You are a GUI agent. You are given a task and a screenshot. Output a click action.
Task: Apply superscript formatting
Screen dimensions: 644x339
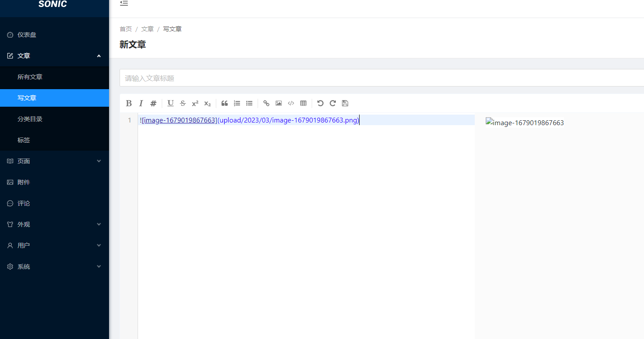[x=194, y=103]
